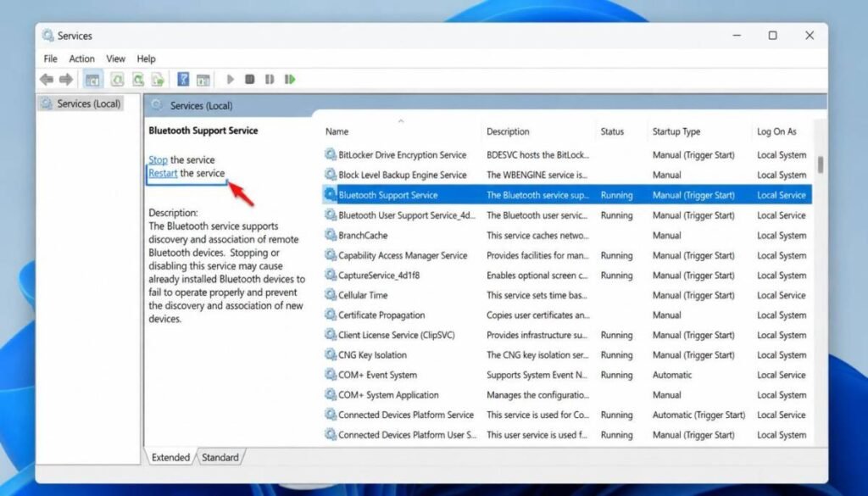Click the Stop Service square icon
Viewport: 868px width, 496px height.
coord(250,80)
